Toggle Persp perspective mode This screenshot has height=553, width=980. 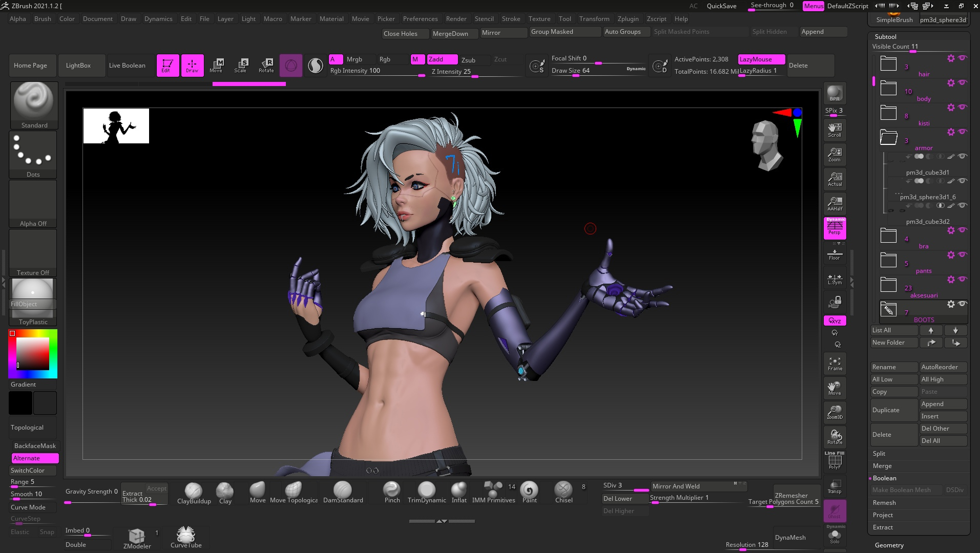coord(835,228)
